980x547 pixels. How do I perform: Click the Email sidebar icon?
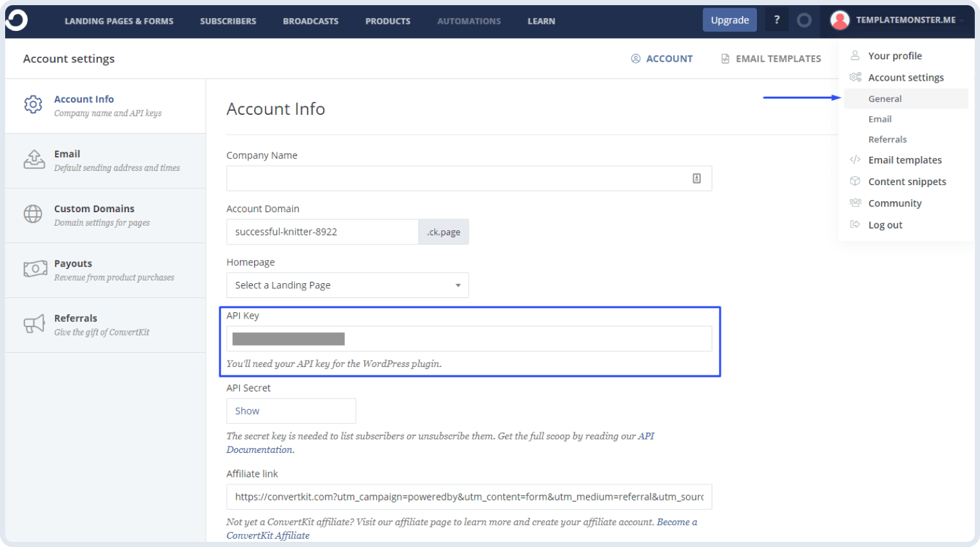pyautogui.click(x=34, y=160)
